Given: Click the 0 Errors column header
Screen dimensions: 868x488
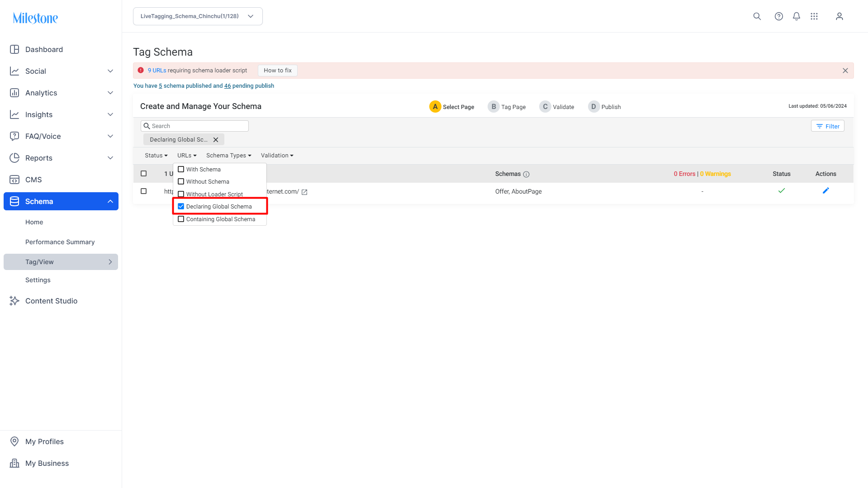Looking at the screenshot, I should click(x=685, y=174).
